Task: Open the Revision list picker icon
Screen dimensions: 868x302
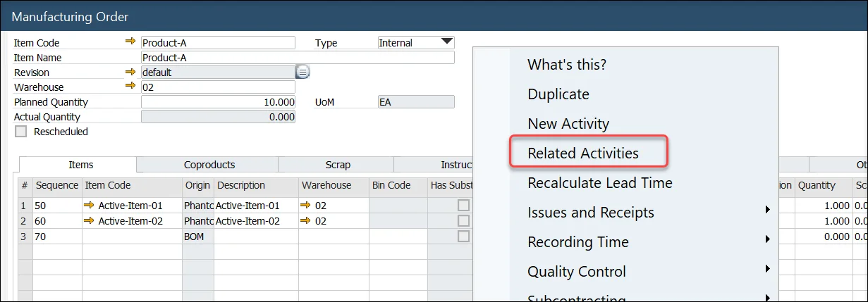Action: point(302,72)
